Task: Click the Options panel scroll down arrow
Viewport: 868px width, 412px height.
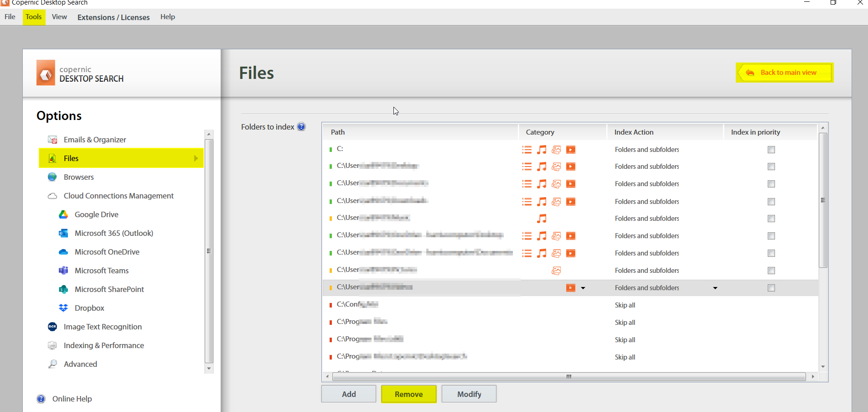Action: pyautogui.click(x=209, y=369)
